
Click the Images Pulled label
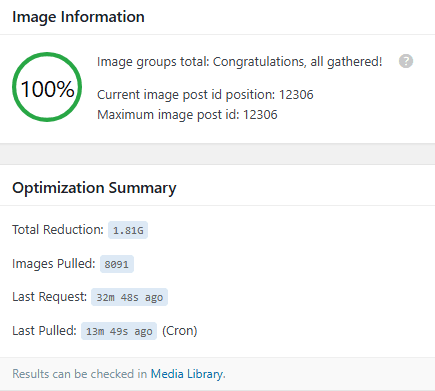[54, 264]
